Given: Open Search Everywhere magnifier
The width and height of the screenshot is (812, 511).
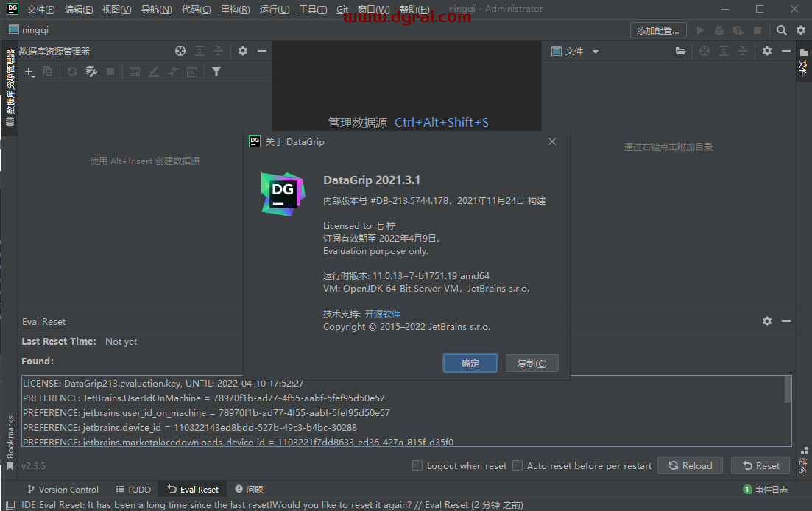Looking at the screenshot, I should [782, 30].
